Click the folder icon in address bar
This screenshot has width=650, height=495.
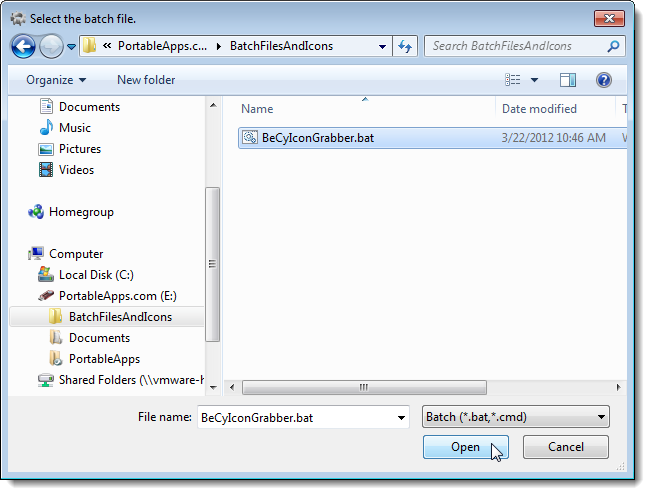point(89,46)
